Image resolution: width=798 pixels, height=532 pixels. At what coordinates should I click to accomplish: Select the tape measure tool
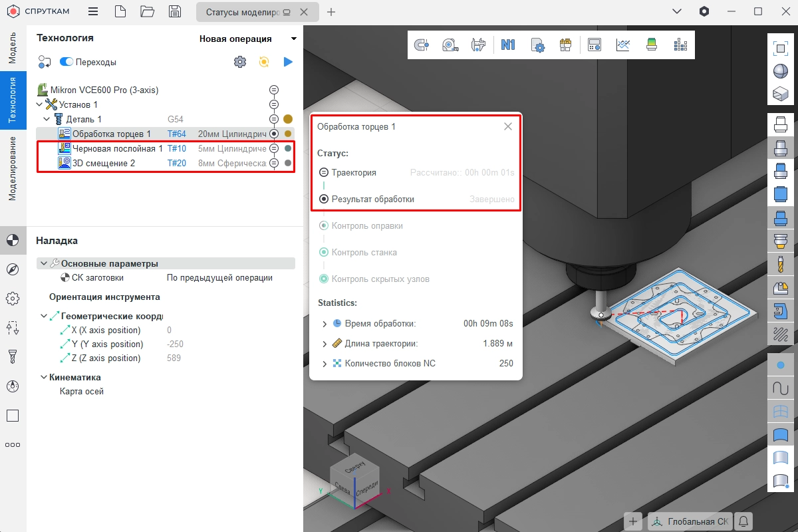pos(451,45)
